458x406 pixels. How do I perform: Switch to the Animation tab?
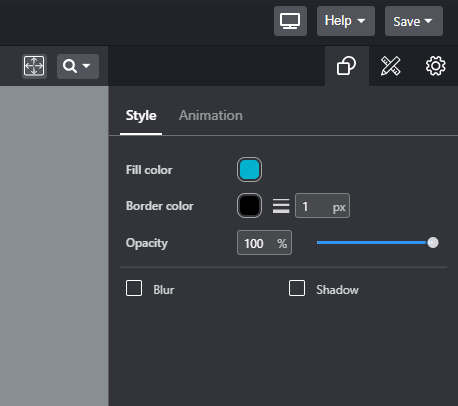click(x=211, y=116)
